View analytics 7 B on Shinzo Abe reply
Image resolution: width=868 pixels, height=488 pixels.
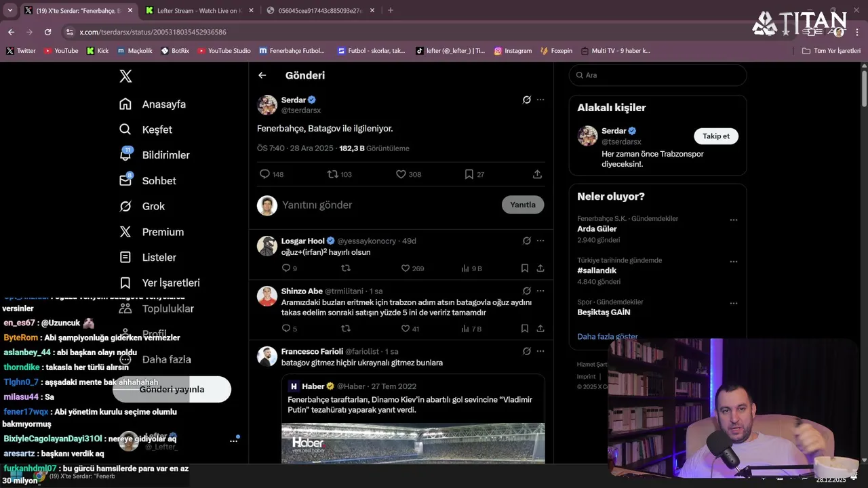click(471, 329)
